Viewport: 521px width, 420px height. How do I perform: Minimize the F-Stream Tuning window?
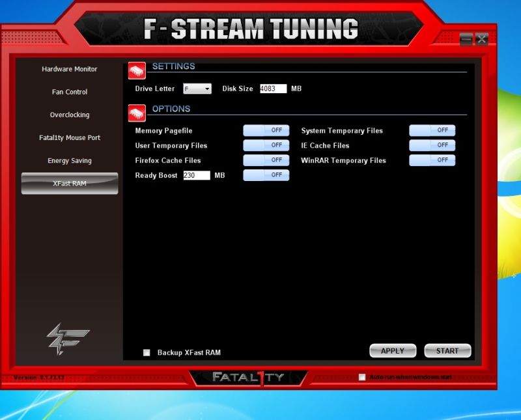[466, 39]
